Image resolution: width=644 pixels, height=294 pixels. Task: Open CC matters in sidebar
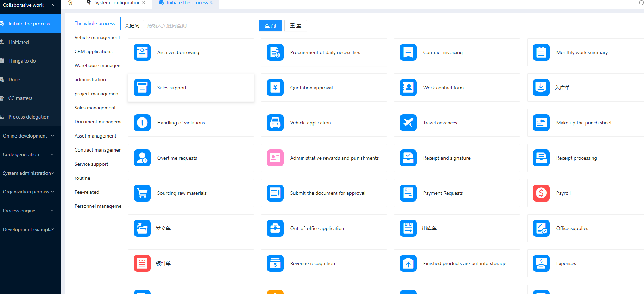[31, 98]
